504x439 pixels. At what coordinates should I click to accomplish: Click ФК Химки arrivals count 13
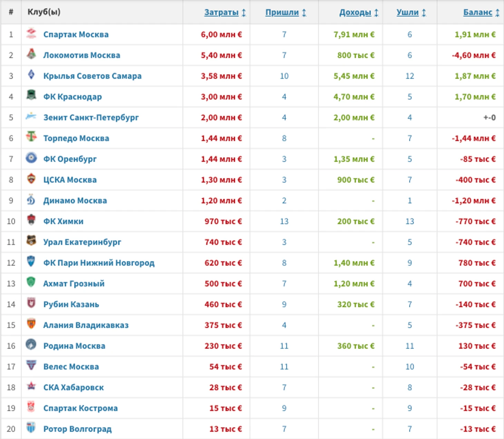[284, 221]
